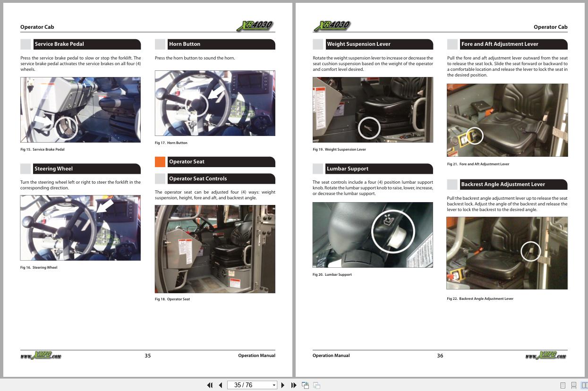Go to the next page

(x=283, y=385)
